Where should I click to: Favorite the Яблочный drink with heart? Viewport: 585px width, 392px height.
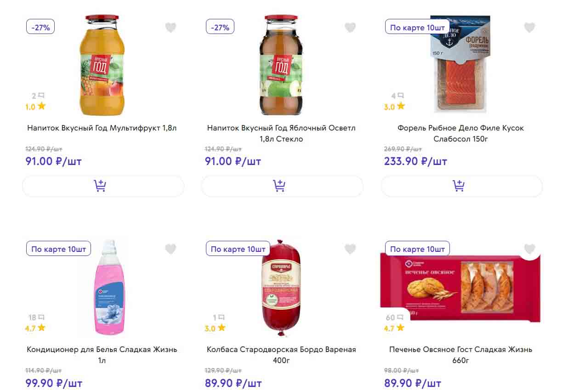pyautogui.click(x=350, y=28)
